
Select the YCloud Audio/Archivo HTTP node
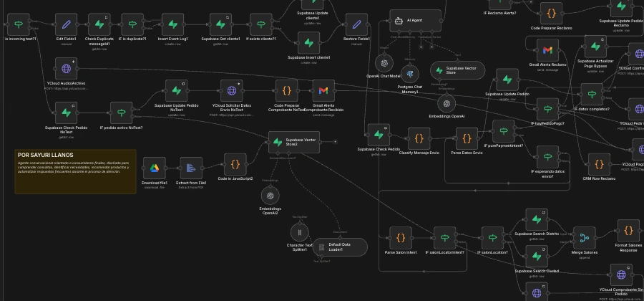[x=66, y=69]
